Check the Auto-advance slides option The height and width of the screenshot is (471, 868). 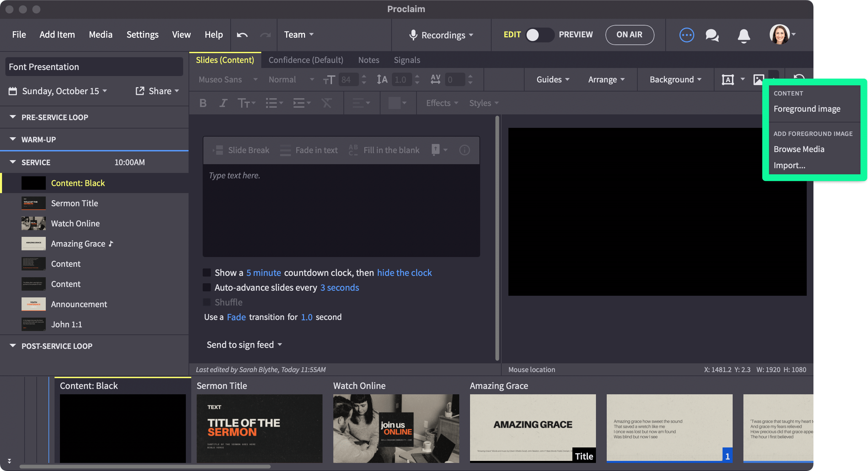point(207,287)
